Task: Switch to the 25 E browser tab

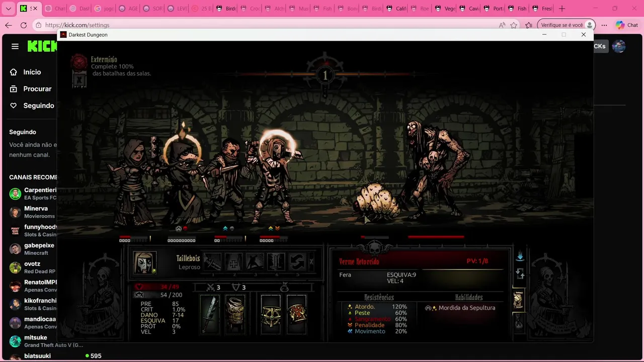Action: 202,9
